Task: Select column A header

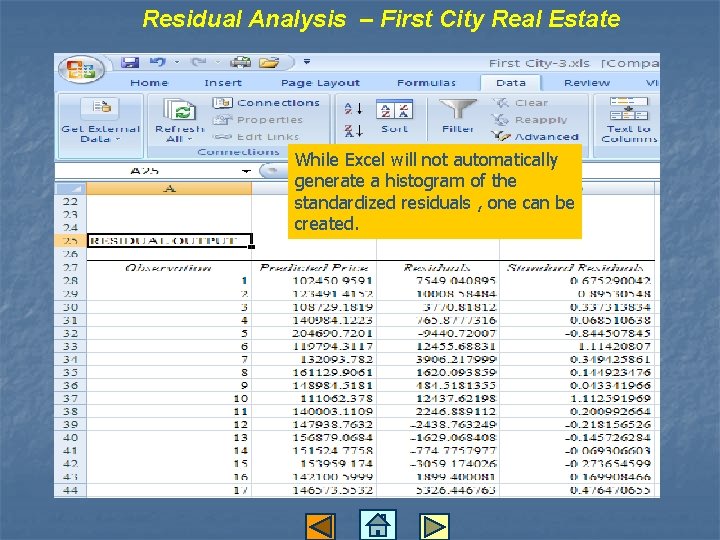Action: point(169,189)
